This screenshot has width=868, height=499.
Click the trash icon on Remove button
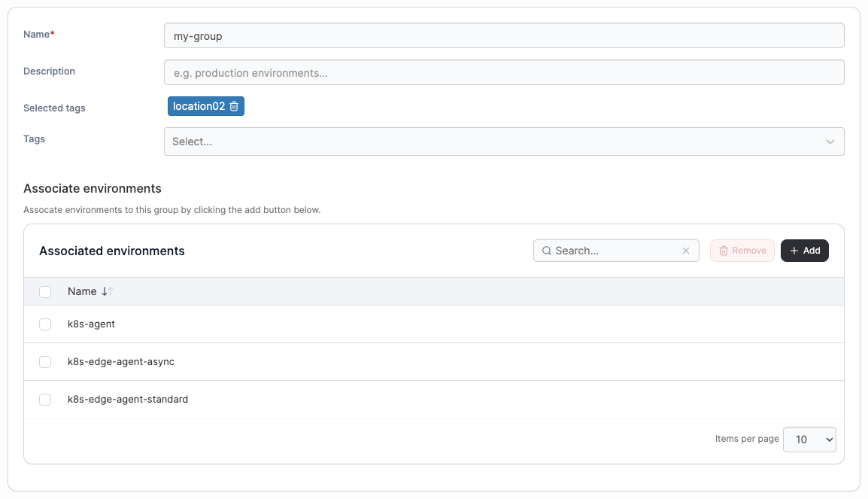tap(724, 251)
